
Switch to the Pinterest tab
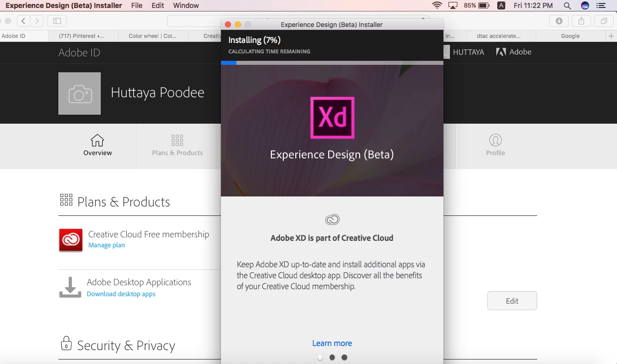[84, 36]
